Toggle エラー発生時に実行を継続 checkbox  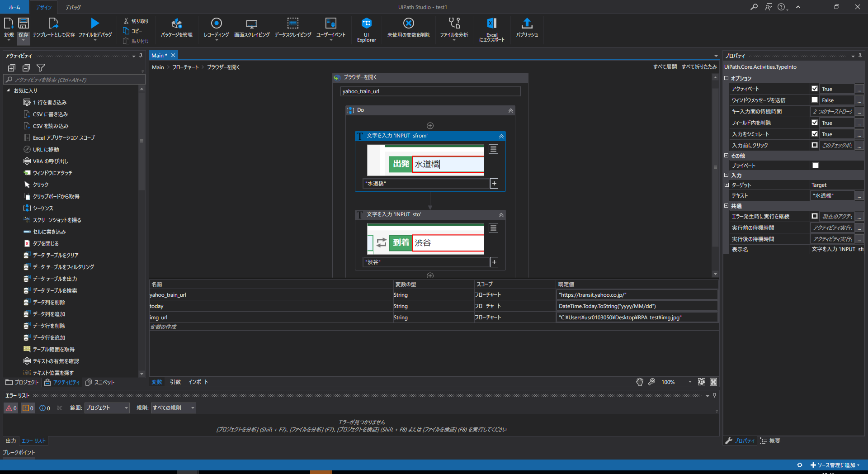click(815, 216)
